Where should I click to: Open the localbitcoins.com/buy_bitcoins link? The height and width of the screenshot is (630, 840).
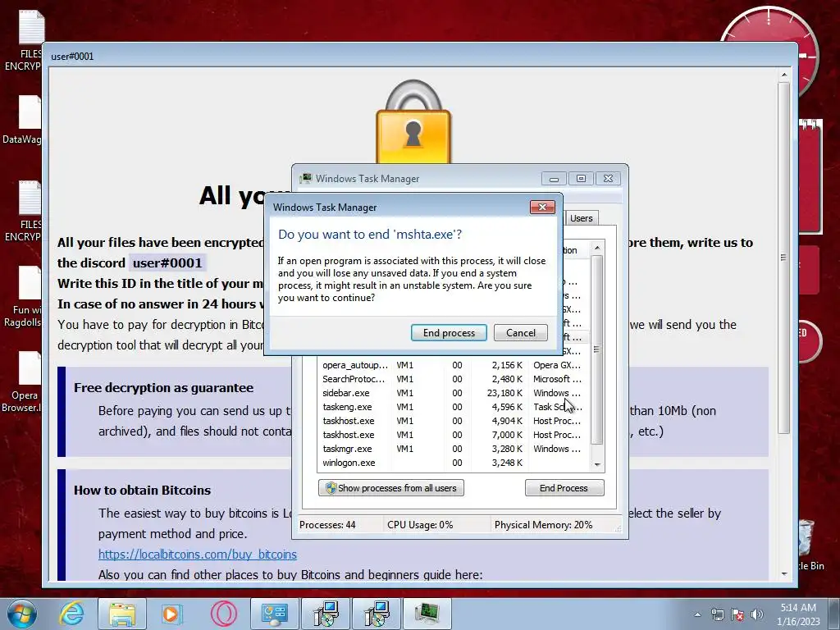point(197,555)
